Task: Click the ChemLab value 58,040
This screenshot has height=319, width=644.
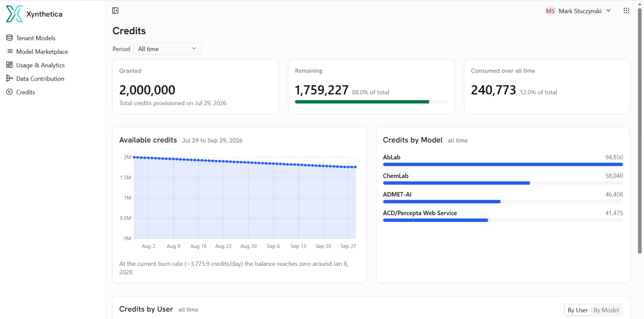Action: pyautogui.click(x=614, y=176)
